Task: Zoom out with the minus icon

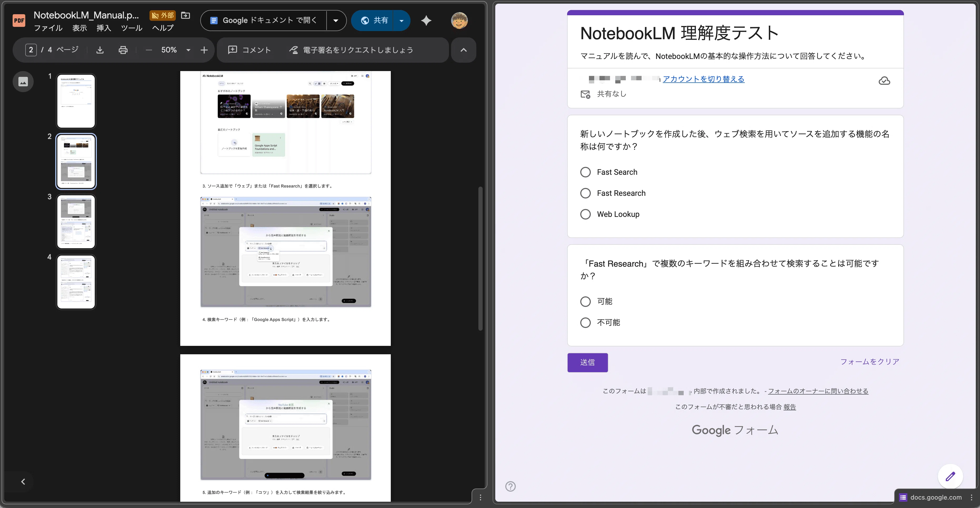Action: pos(149,50)
